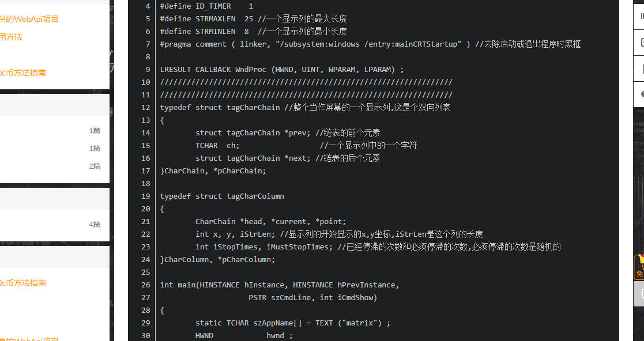
Task: Click the second icon in the right floating toolbar
Action: pyautogui.click(x=640, y=43)
